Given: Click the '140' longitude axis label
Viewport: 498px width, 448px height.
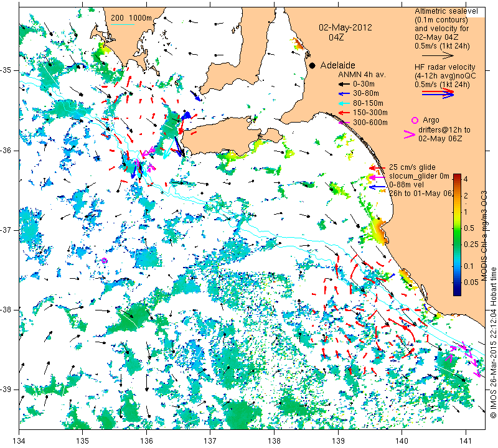Looking at the screenshot, I should (402, 441).
